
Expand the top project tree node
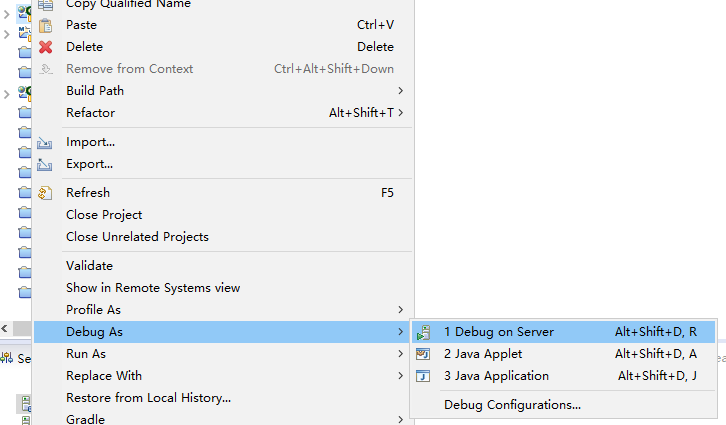7,12
